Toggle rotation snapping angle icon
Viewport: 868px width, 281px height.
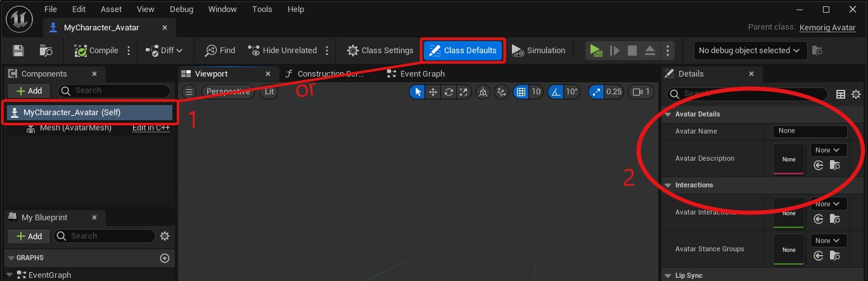(x=556, y=92)
